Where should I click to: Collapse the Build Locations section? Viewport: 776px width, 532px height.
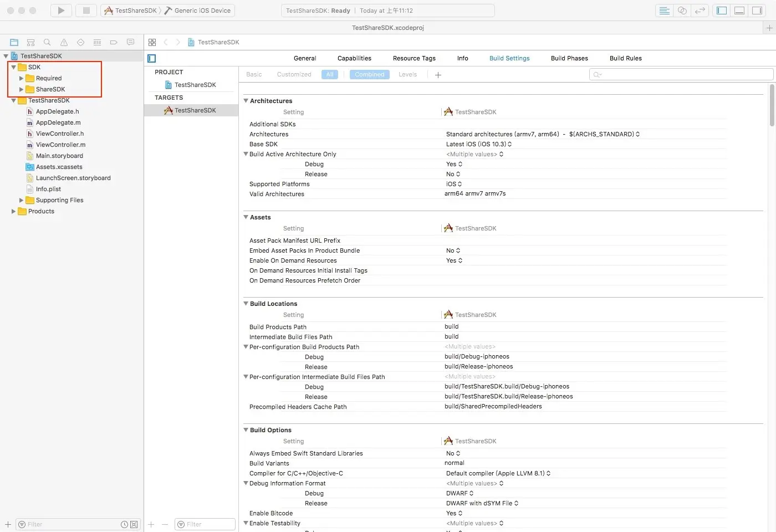click(x=246, y=304)
